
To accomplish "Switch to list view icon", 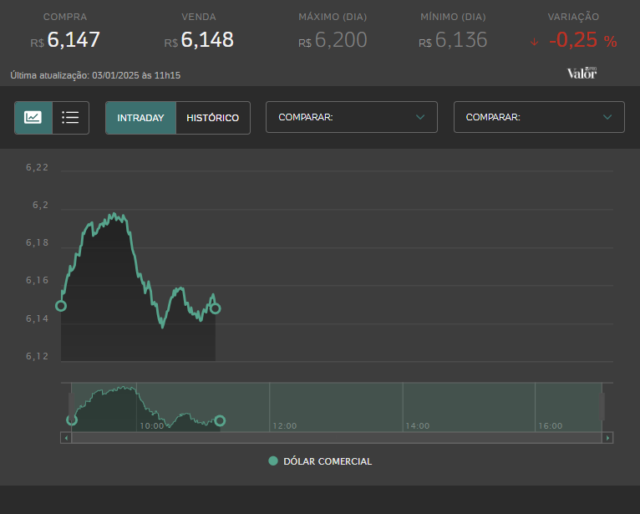I will click(x=71, y=118).
